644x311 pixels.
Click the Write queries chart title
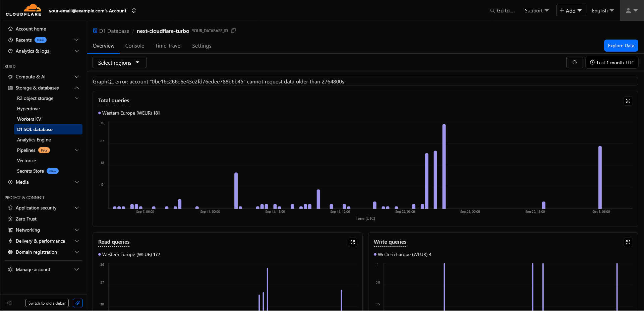coord(390,242)
